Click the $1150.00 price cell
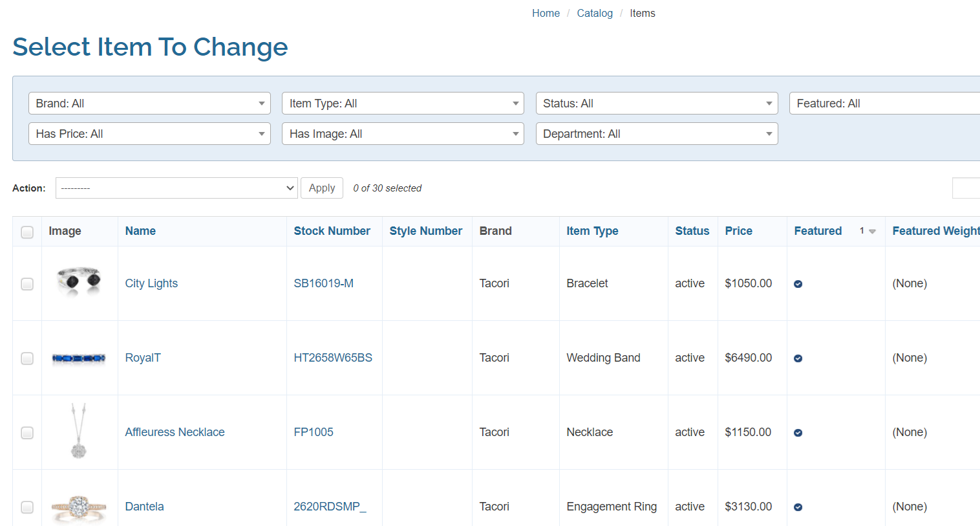 748,432
